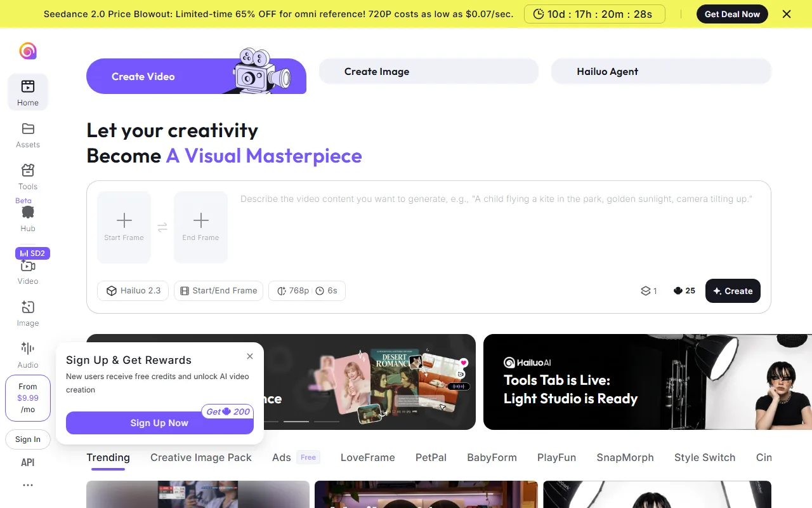Screen dimensions: 812x508
Task: Swap start and end frames arrows
Action: tap(162, 227)
